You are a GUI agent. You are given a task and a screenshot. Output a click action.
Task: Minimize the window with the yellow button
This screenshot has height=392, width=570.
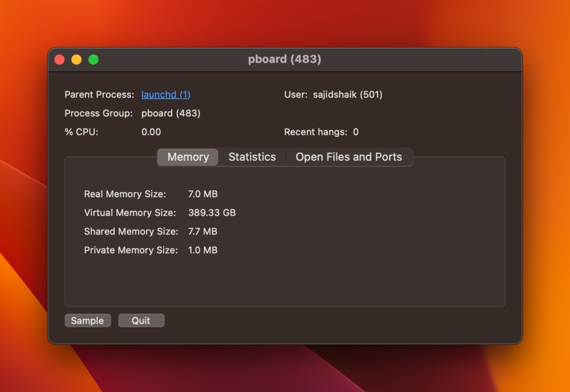(76, 60)
